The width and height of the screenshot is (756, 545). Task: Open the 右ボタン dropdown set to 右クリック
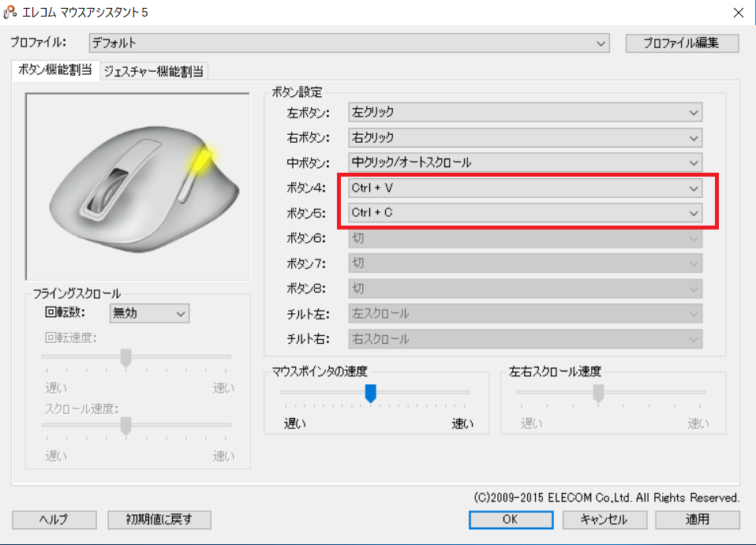(525, 138)
